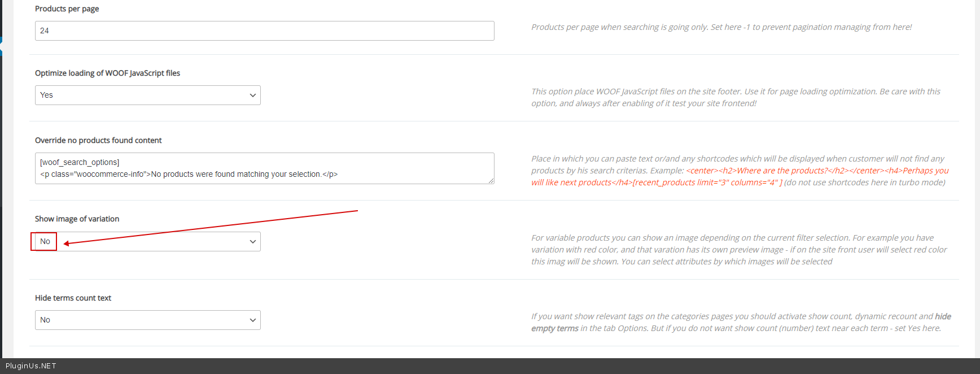The height and width of the screenshot is (374, 980).
Task: Click the arrow icon of Show image of variation select
Action: pos(252,242)
